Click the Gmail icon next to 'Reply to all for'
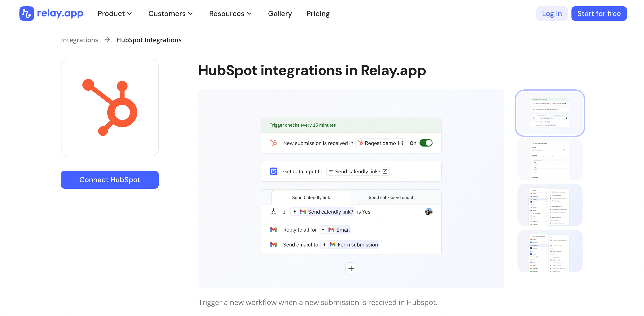Screen dimensions: 644x316 (x=273, y=229)
